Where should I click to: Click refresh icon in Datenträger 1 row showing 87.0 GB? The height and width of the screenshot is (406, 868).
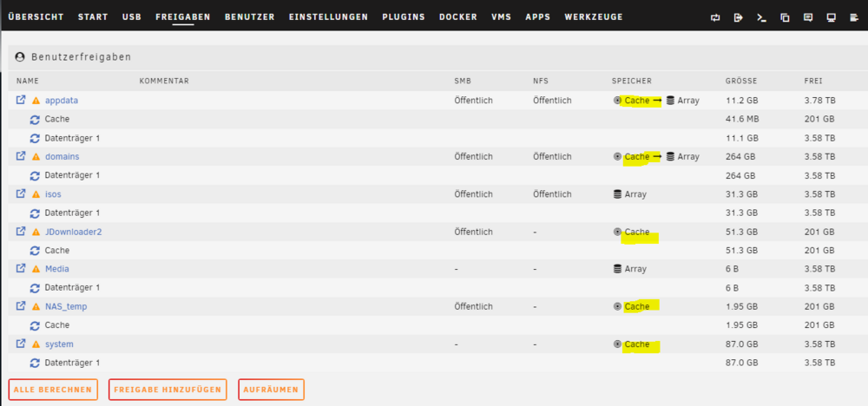coord(35,363)
